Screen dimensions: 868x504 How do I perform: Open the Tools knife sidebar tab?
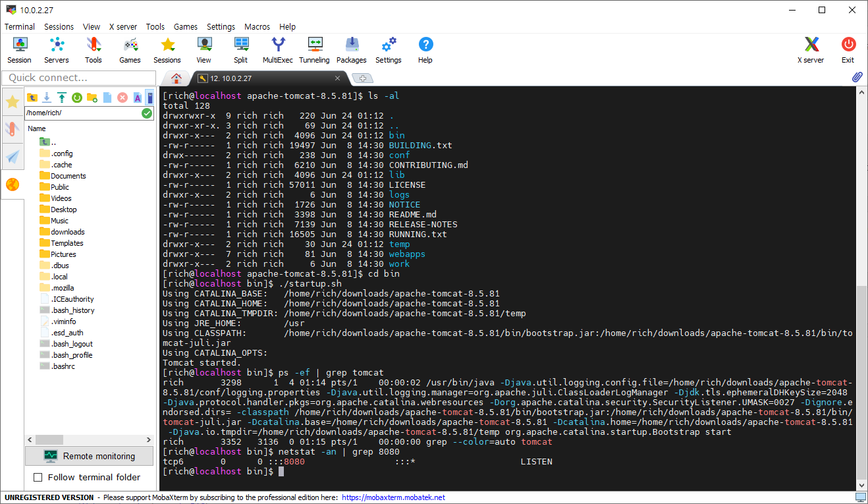(x=13, y=128)
